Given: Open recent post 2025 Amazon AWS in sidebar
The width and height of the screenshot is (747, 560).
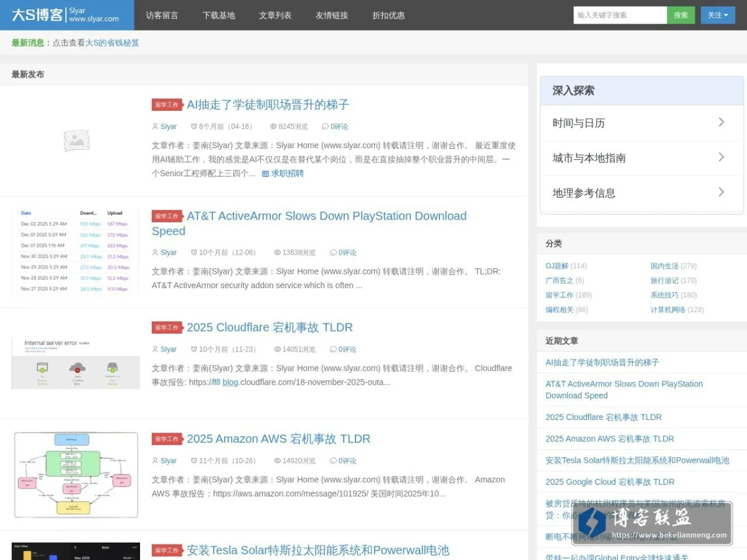Looking at the screenshot, I should pyautogui.click(x=609, y=439).
